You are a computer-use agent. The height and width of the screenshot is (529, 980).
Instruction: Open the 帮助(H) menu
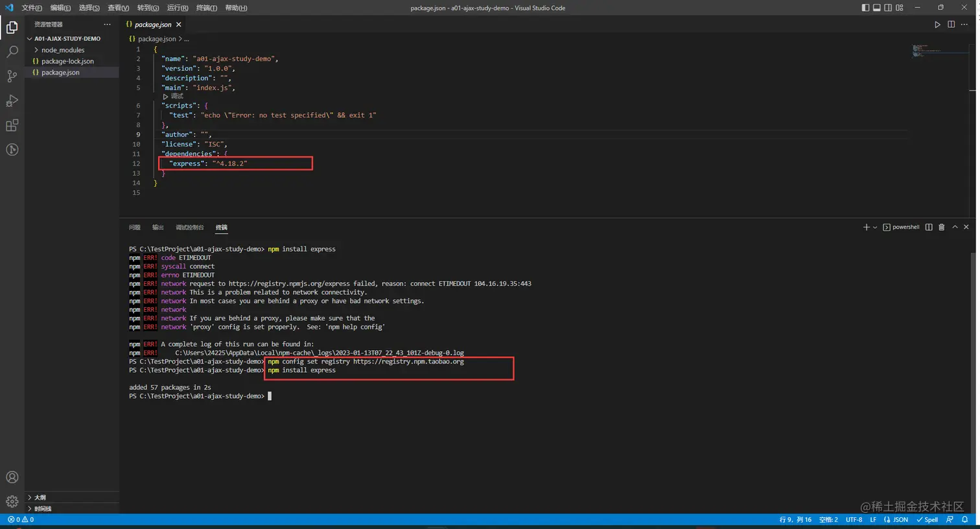click(236, 8)
